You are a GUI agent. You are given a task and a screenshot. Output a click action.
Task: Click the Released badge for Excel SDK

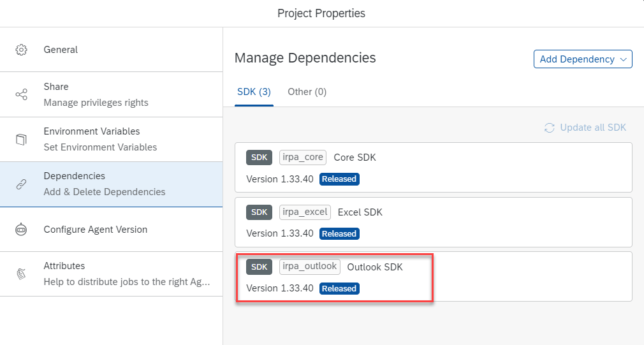tap(339, 233)
